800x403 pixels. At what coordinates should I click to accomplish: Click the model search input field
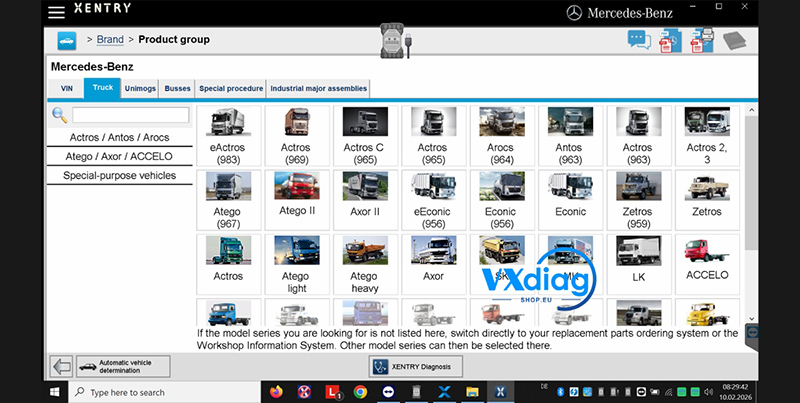[x=131, y=115]
